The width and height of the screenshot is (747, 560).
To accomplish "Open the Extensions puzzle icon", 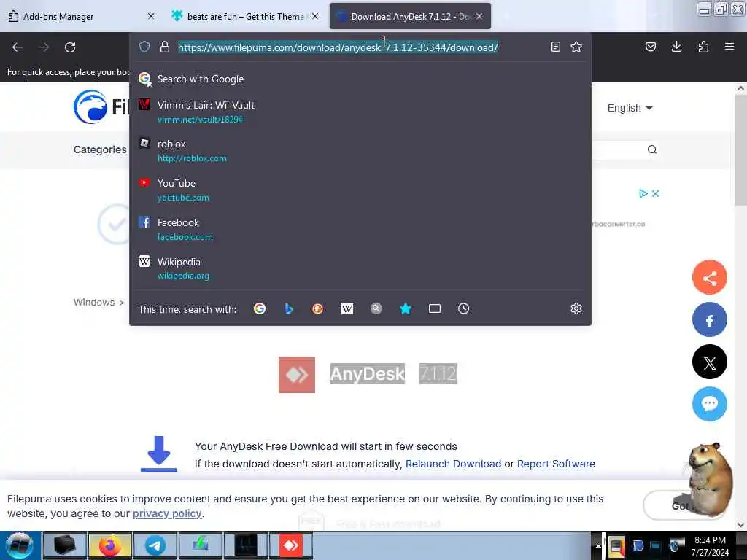I will [x=703, y=47].
